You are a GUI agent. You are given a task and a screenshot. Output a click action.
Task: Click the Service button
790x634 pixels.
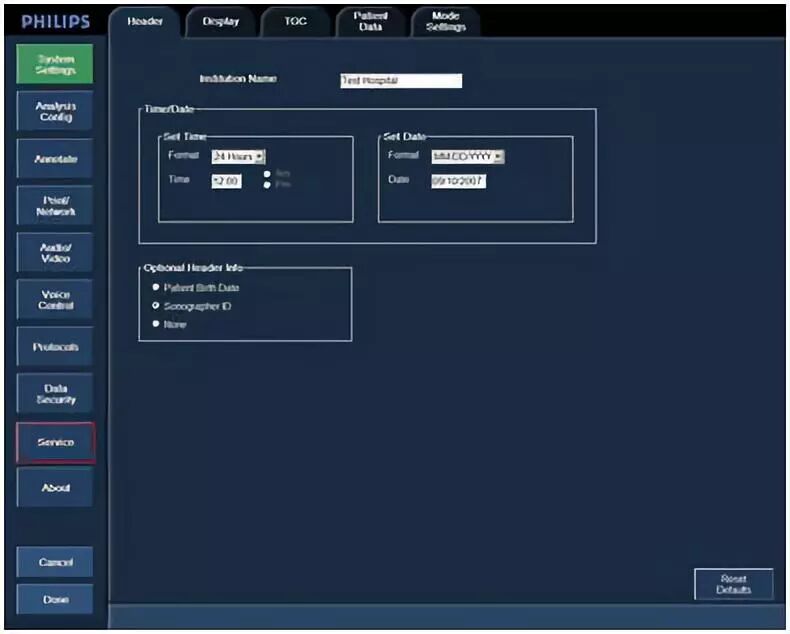coord(55,442)
